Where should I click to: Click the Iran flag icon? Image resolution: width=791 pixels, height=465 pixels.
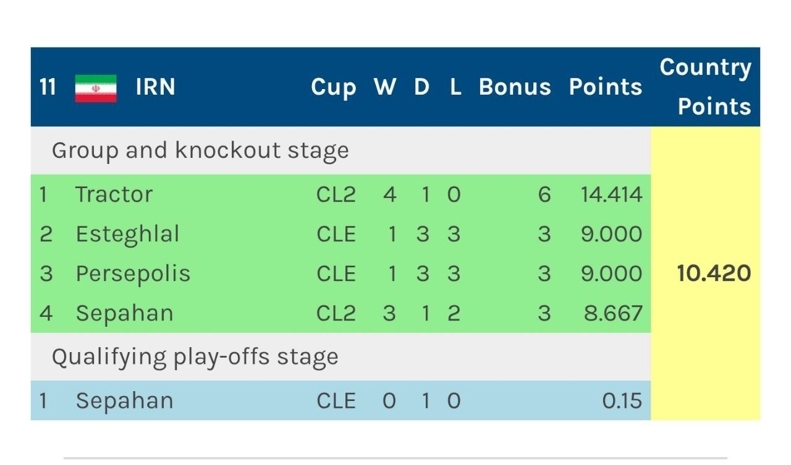[x=96, y=88]
